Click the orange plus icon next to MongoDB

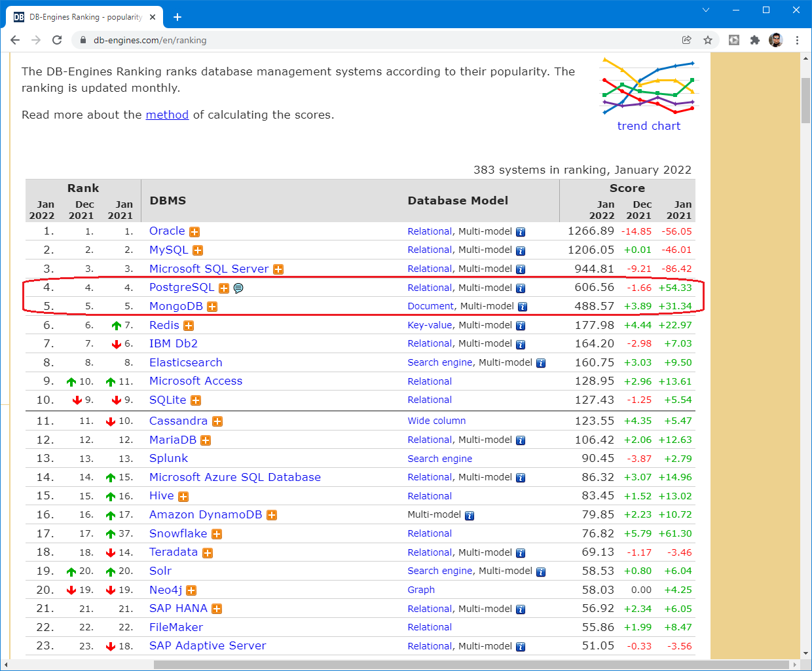[212, 307]
